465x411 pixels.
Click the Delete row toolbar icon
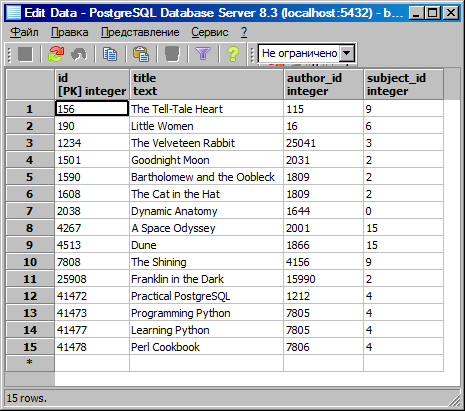click(172, 54)
